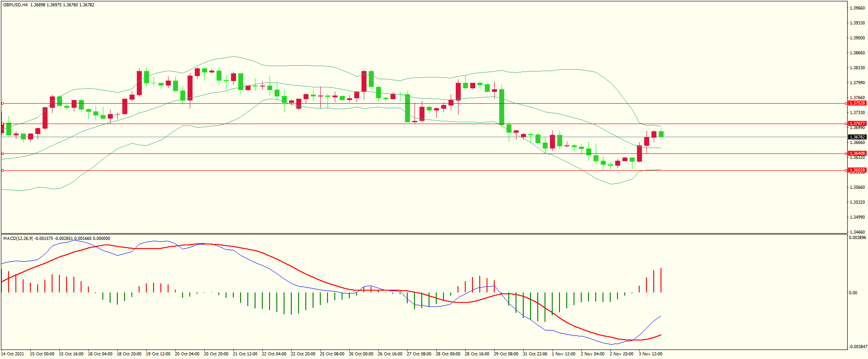Click the 0.003896 MACD scale value
868x359 pixels.
(x=858, y=238)
